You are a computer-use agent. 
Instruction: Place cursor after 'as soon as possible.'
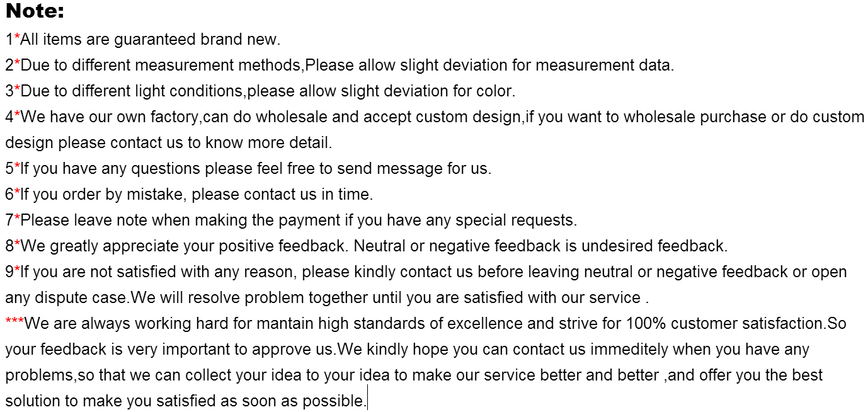pyautogui.click(x=367, y=401)
